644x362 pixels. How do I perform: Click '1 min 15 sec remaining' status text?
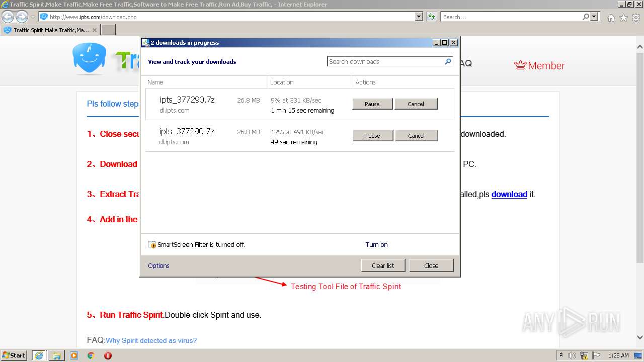[x=302, y=111]
